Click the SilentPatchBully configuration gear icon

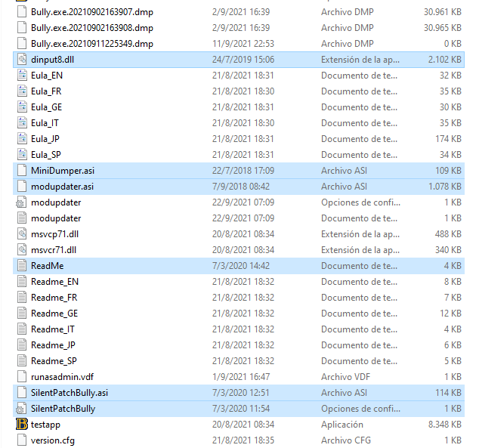click(x=21, y=409)
